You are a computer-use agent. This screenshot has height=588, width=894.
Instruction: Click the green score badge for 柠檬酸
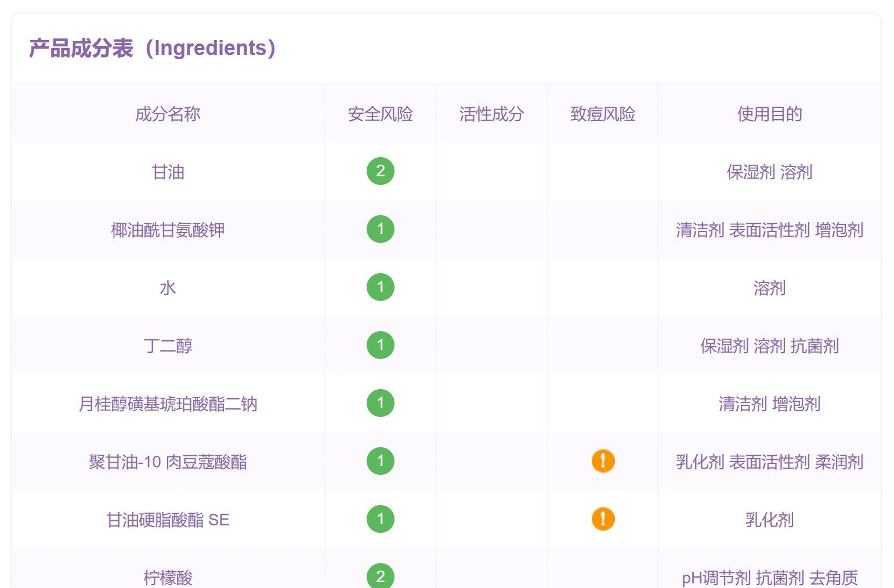click(x=380, y=577)
